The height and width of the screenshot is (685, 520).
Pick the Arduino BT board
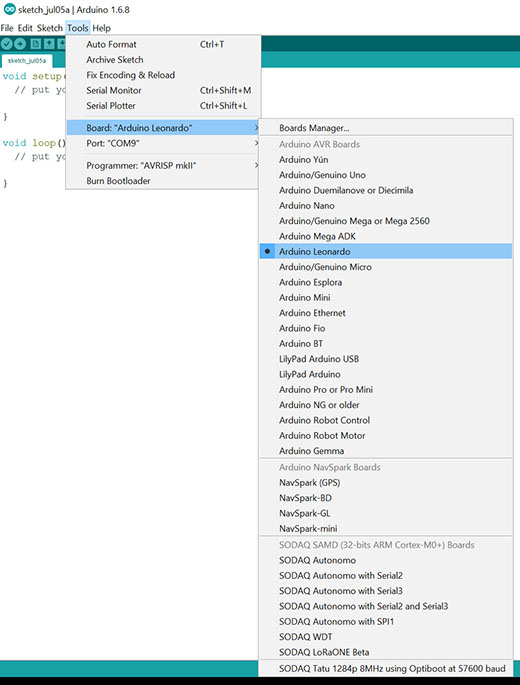click(386, 343)
